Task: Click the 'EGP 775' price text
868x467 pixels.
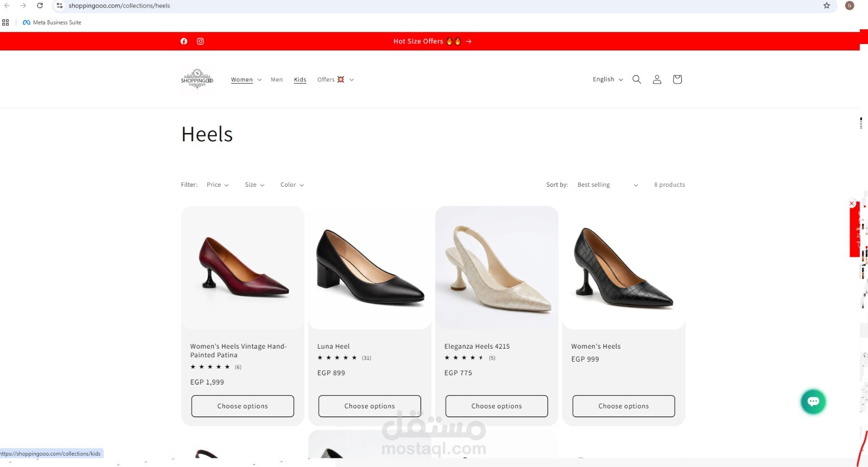Action: point(458,373)
